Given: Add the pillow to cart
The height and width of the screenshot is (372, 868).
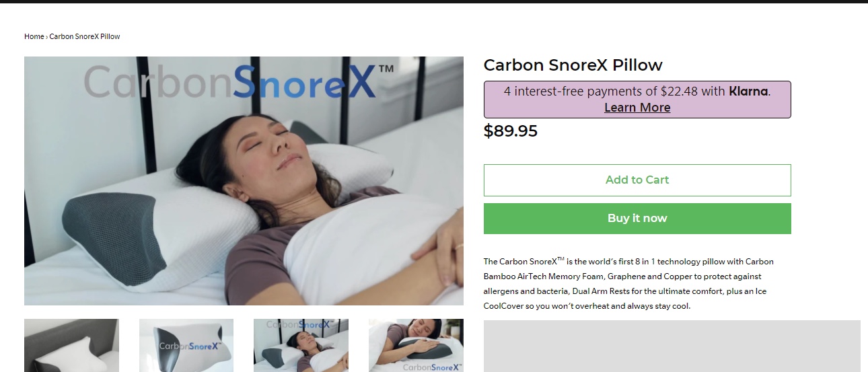Looking at the screenshot, I should [637, 180].
